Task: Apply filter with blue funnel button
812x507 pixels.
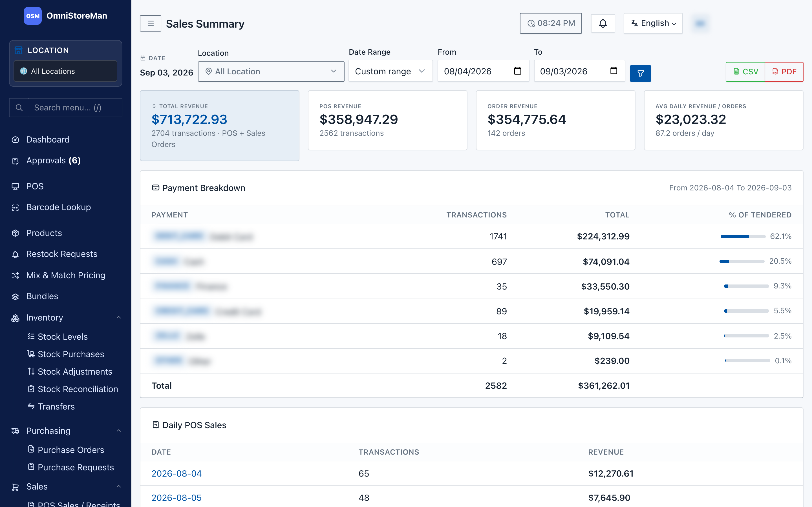Action: tap(640, 73)
